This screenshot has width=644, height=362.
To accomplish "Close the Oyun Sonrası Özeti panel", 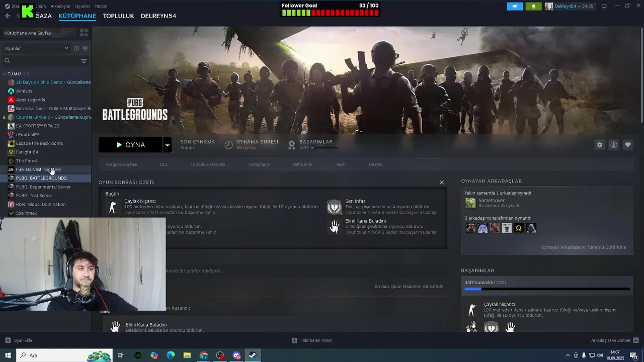I will pyautogui.click(x=442, y=182).
